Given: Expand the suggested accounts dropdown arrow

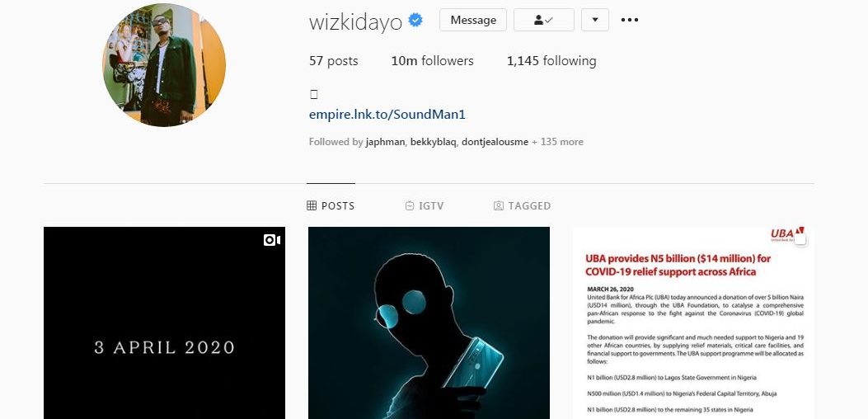Looking at the screenshot, I should [x=595, y=20].
